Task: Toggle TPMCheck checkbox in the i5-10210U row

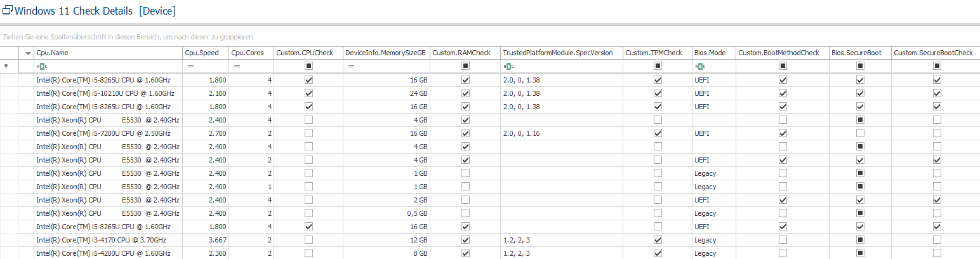Action: point(658,93)
